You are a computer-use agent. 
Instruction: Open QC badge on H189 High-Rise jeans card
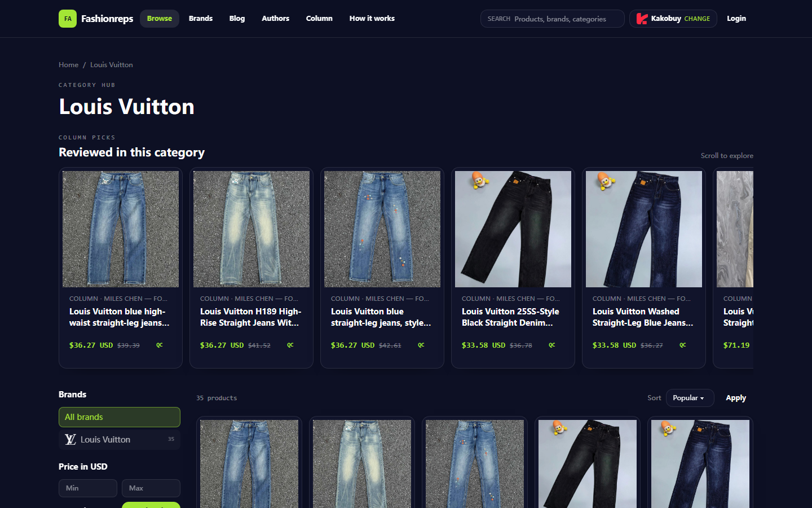click(x=290, y=345)
